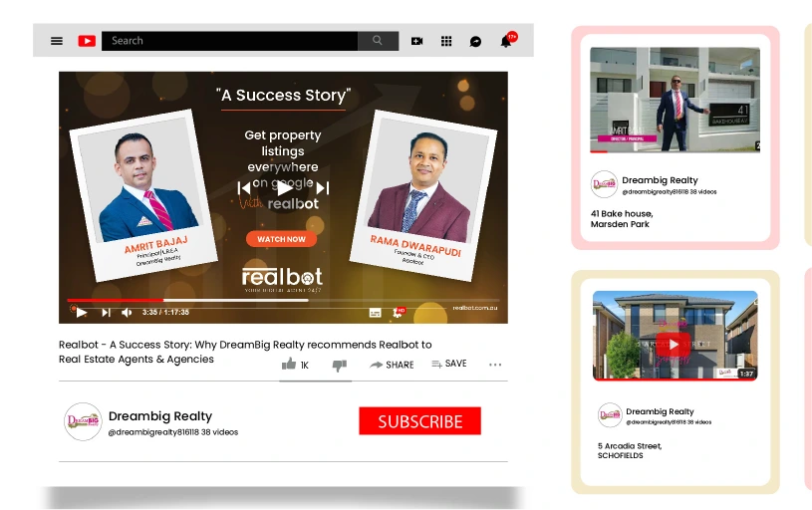812x510 pixels.
Task: Toggle subtitles captions icon
Action: pyautogui.click(x=375, y=313)
